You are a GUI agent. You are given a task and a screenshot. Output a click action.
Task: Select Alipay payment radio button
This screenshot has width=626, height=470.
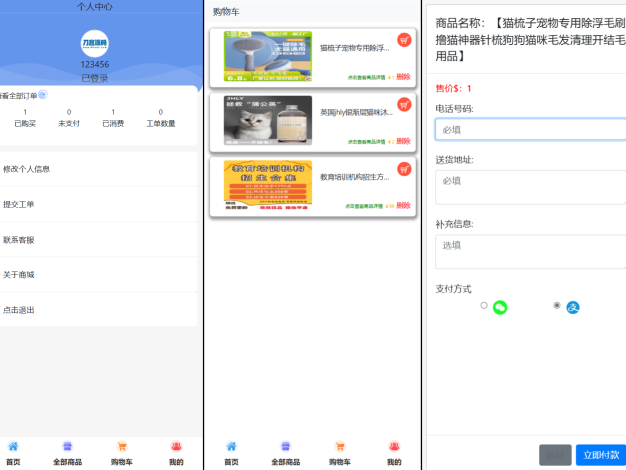pos(557,305)
